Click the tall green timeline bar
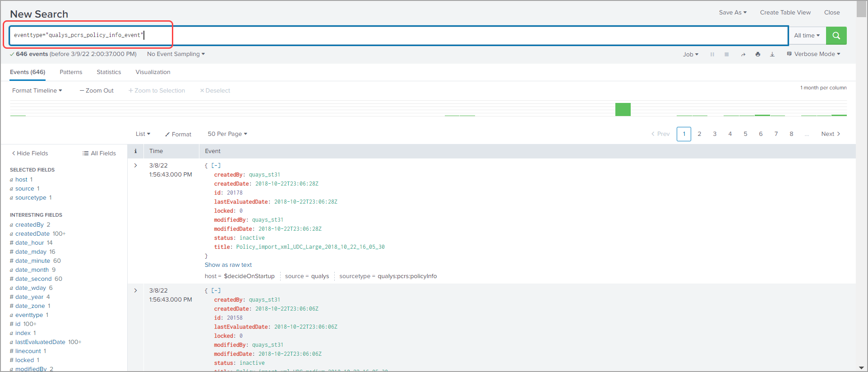This screenshot has height=372, width=868. point(623,110)
